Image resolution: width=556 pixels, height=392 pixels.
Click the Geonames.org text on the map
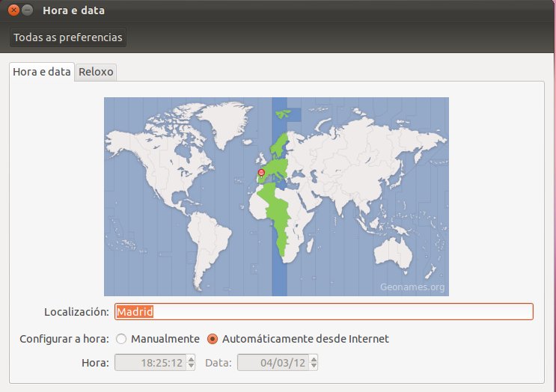coord(412,287)
